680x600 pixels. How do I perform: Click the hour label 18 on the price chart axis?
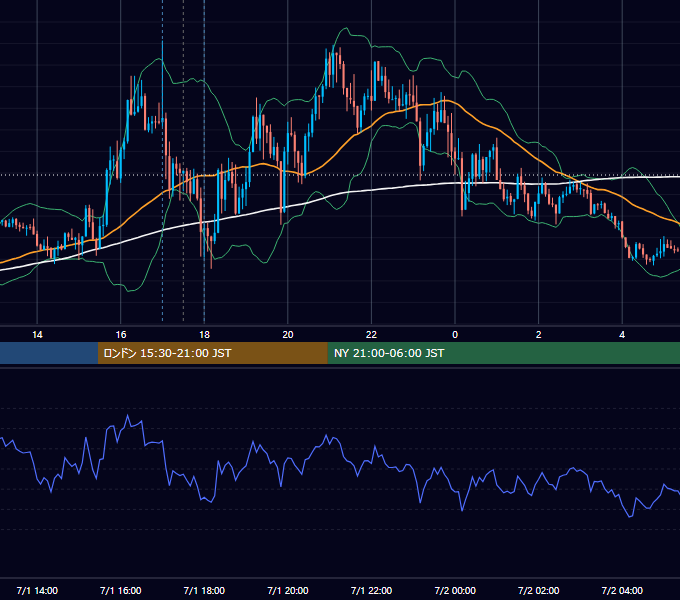[204, 335]
